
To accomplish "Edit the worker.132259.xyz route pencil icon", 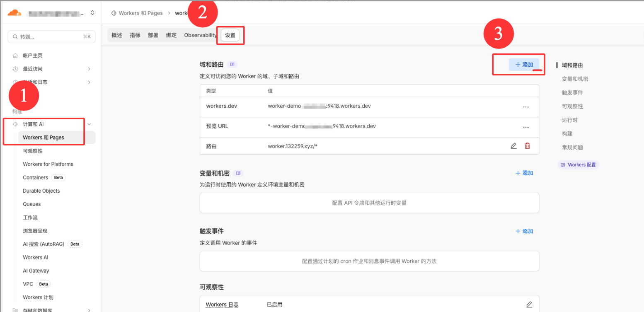I will (x=513, y=146).
